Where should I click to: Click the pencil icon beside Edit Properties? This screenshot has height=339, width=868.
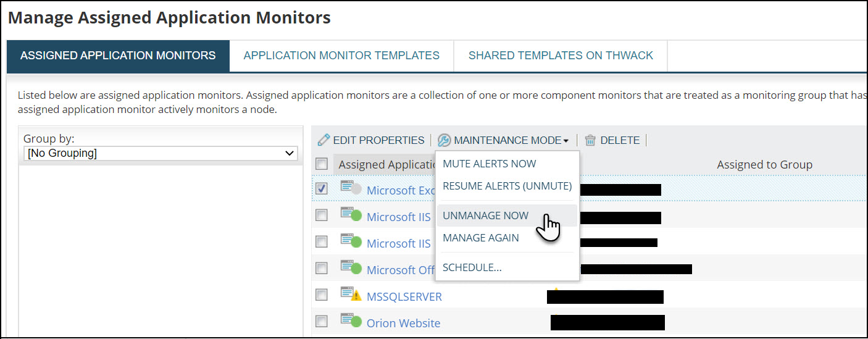coord(323,140)
